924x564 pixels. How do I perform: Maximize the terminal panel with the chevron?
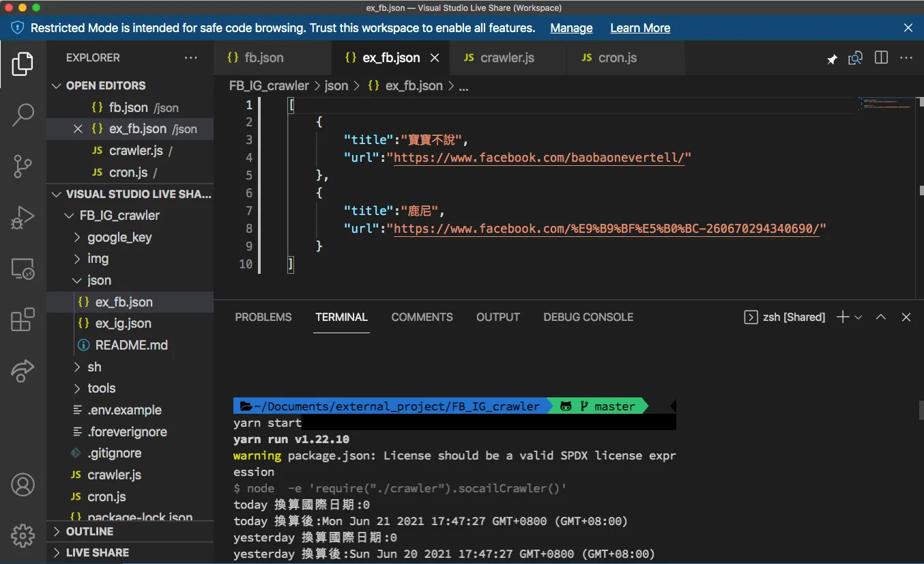[881, 317]
